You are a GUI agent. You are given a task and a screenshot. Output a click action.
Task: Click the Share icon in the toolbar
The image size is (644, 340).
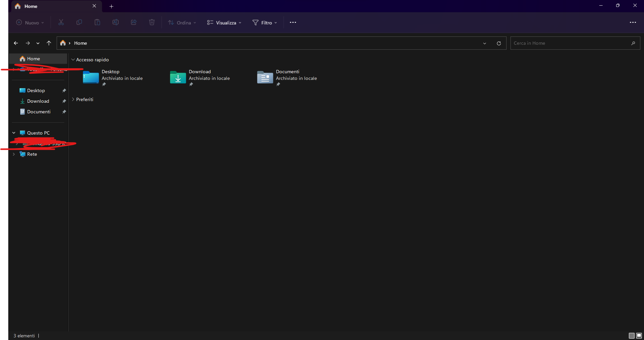pyautogui.click(x=134, y=22)
